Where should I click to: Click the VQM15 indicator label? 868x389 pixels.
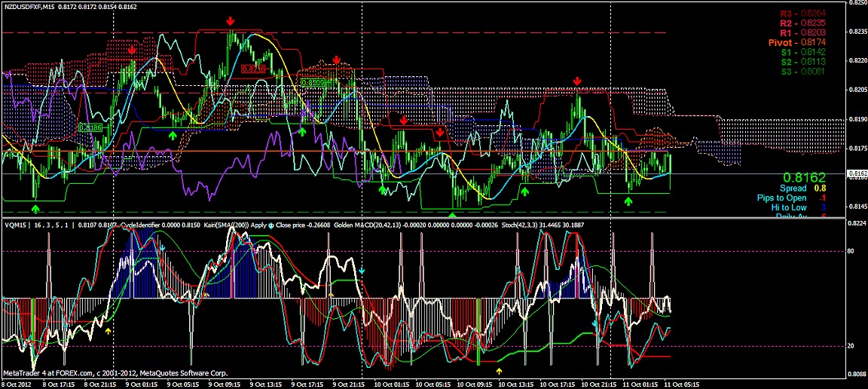pos(14,225)
